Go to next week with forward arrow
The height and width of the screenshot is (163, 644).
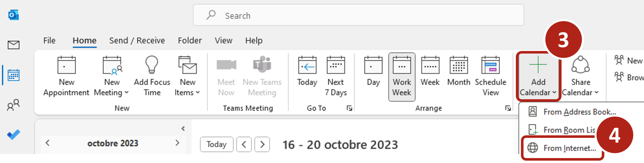click(x=262, y=144)
